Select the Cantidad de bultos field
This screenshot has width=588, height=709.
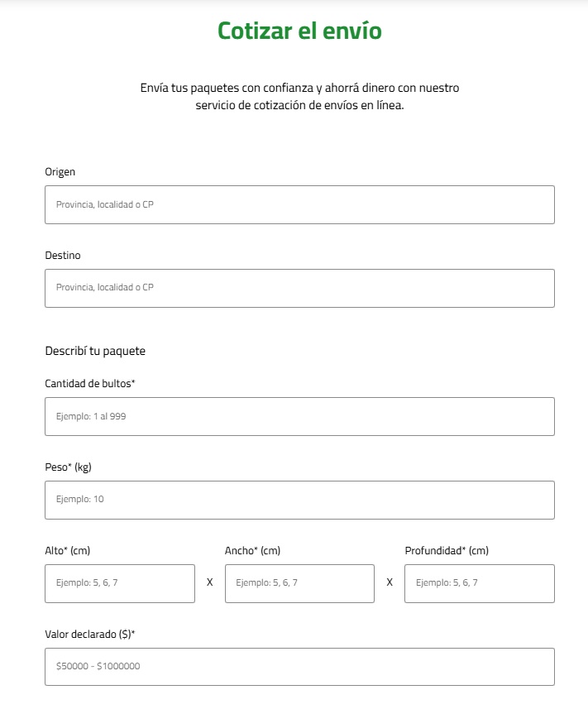[x=299, y=416]
